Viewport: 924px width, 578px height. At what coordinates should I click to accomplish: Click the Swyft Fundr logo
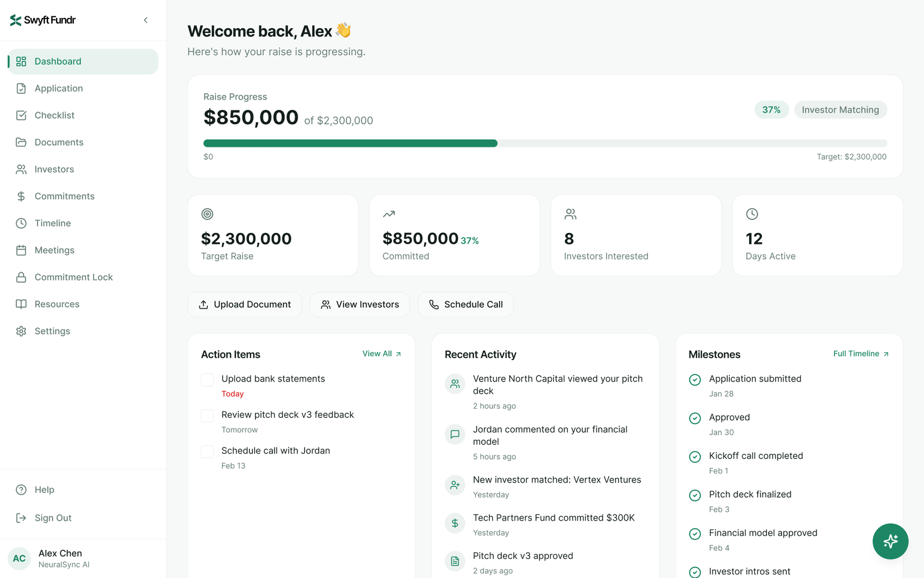(43, 20)
